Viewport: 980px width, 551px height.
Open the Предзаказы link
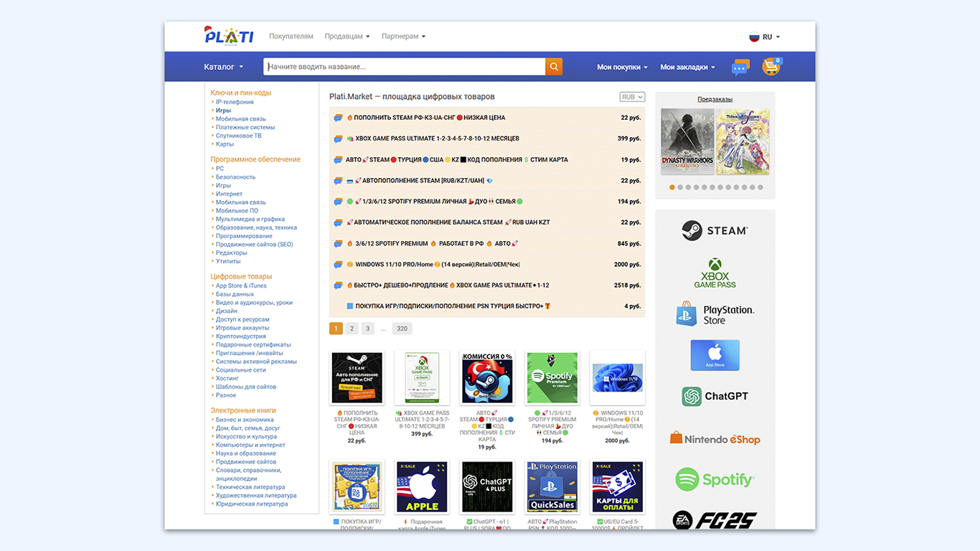pos(715,99)
